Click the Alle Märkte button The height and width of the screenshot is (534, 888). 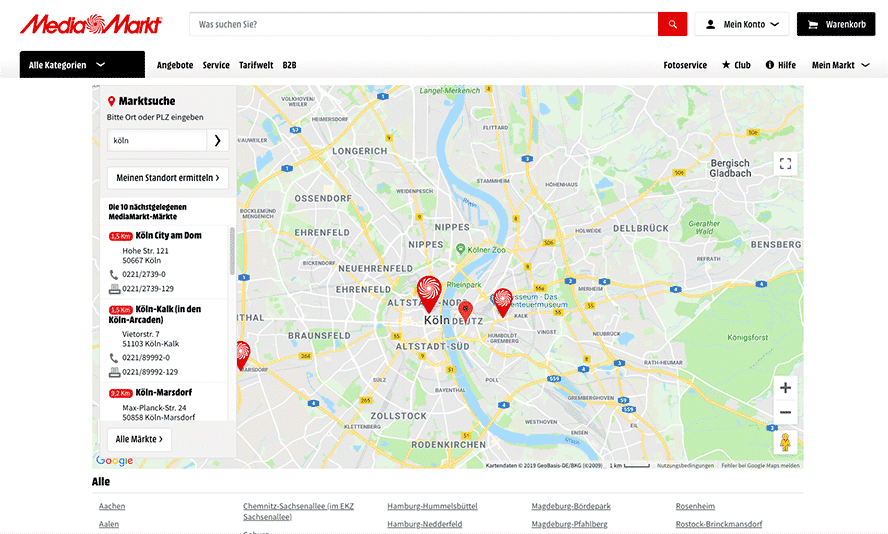click(139, 439)
